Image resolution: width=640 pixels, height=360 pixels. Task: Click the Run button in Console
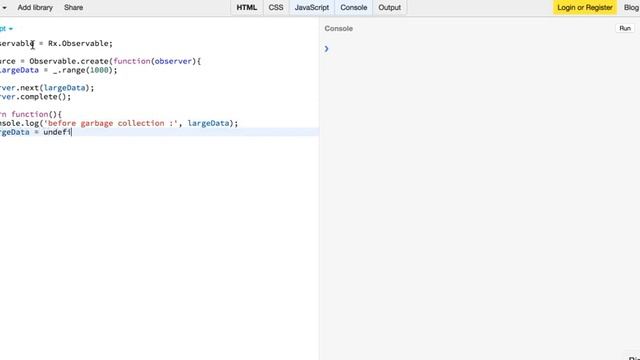(x=625, y=28)
